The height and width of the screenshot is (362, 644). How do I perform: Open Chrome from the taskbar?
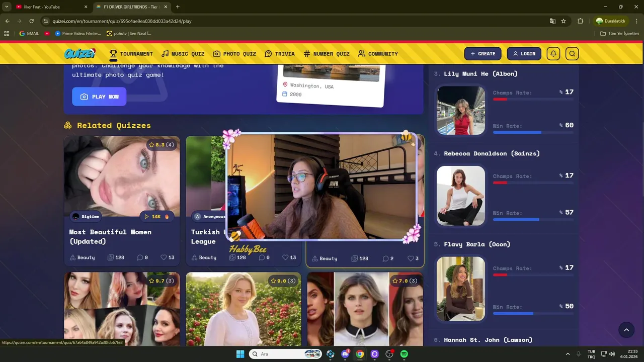point(360,354)
